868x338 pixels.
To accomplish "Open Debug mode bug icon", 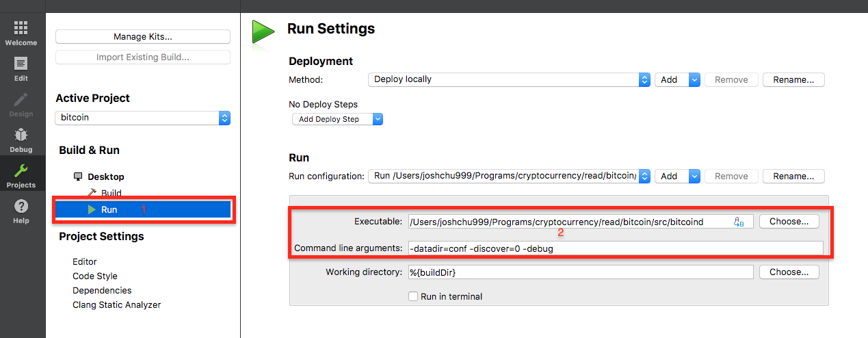I will click(x=21, y=135).
